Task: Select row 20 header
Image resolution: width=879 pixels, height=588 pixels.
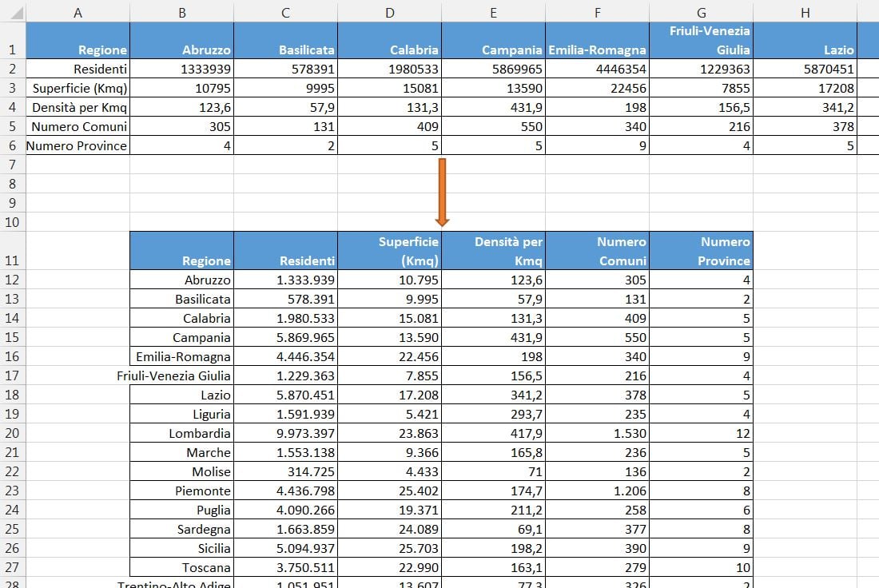Action: [x=12, y=433]
